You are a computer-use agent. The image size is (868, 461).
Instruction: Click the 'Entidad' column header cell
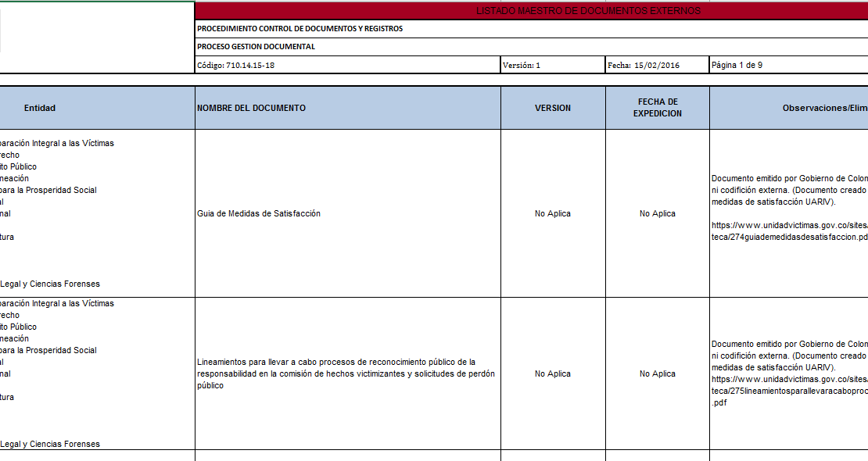point(97,108)
